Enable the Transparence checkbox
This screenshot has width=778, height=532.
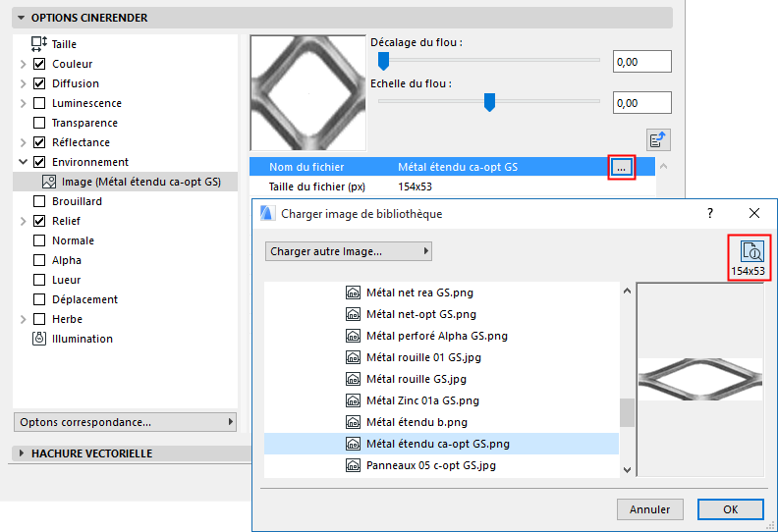(39, 123)
